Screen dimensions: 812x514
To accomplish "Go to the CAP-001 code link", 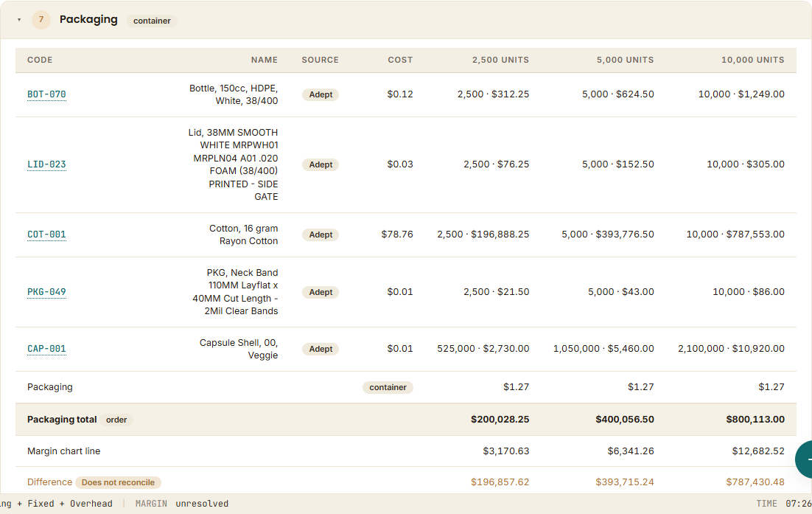I will click(x=46, y=349).
